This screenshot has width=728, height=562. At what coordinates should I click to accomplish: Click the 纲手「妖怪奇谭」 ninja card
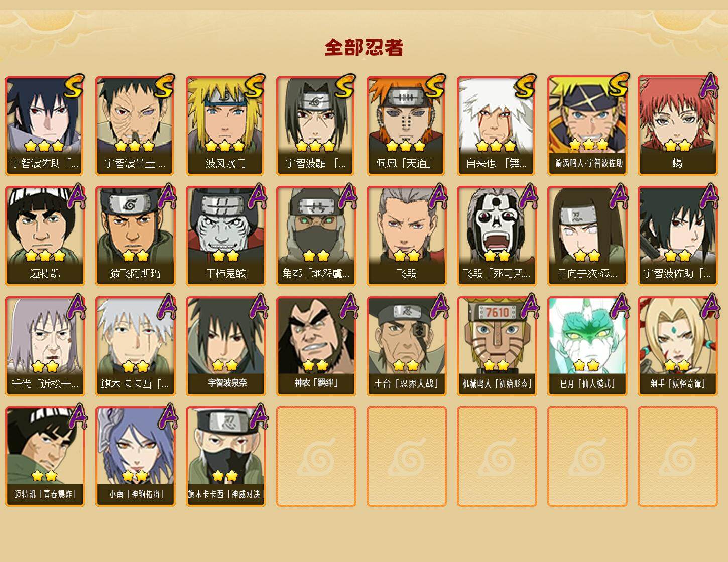click(678, 346)
